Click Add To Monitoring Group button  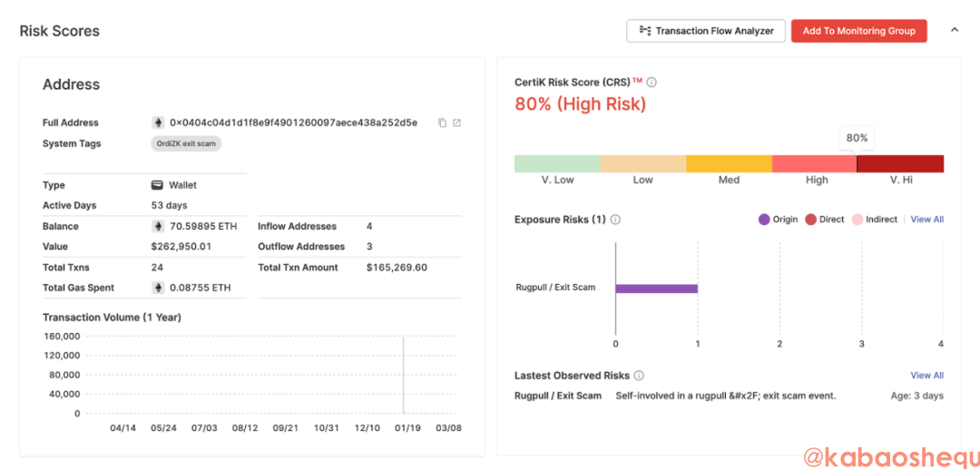pos(858,31)
